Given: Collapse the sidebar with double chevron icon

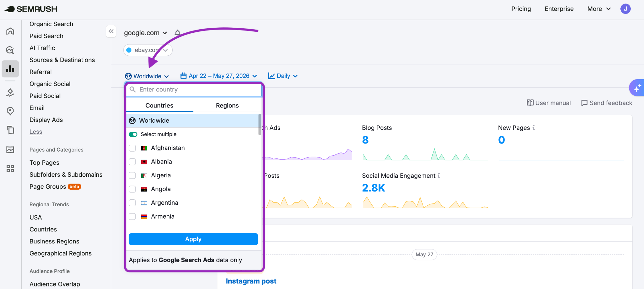Looking at the screenshot, I should point(111,31).
